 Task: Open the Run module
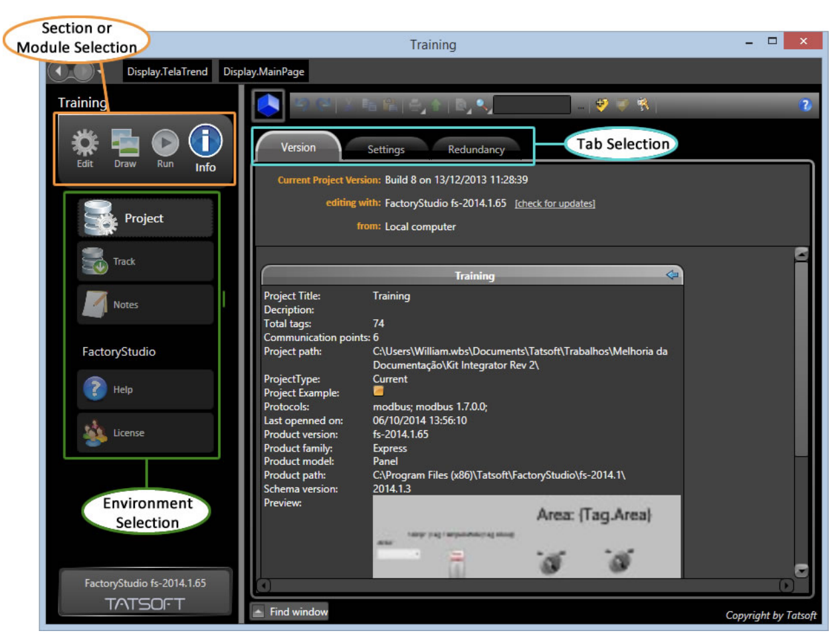point(165,143)
